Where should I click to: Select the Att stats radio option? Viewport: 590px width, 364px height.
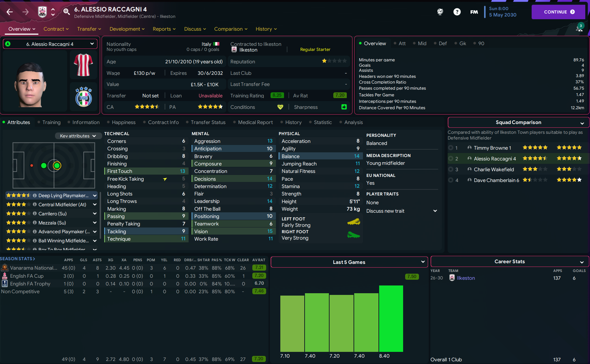[x=400, y=43]
